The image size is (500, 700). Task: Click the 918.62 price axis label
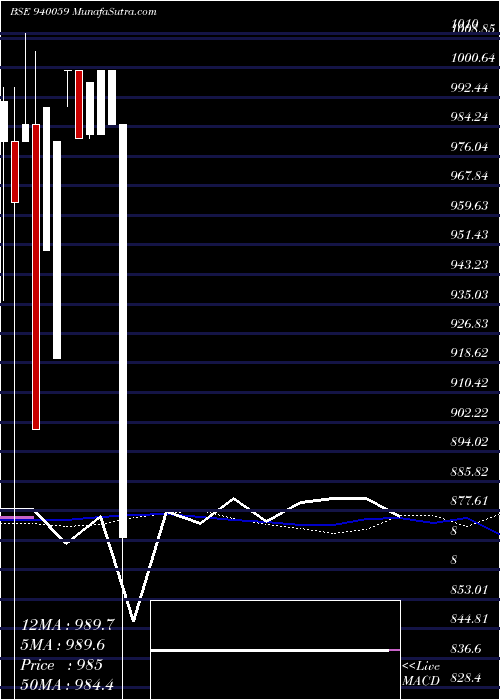point(470,353)
